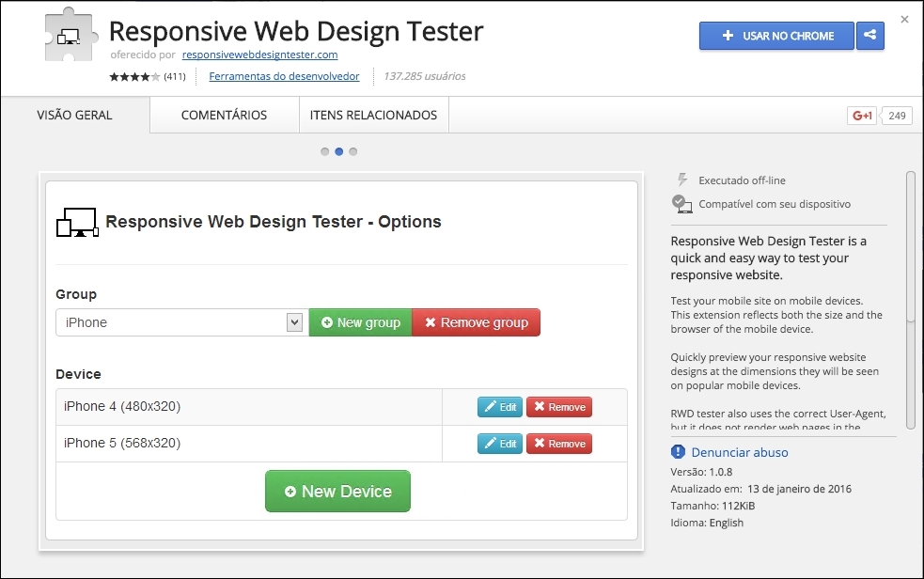
Task: Click the New Device button
Action: pos(337,491)
